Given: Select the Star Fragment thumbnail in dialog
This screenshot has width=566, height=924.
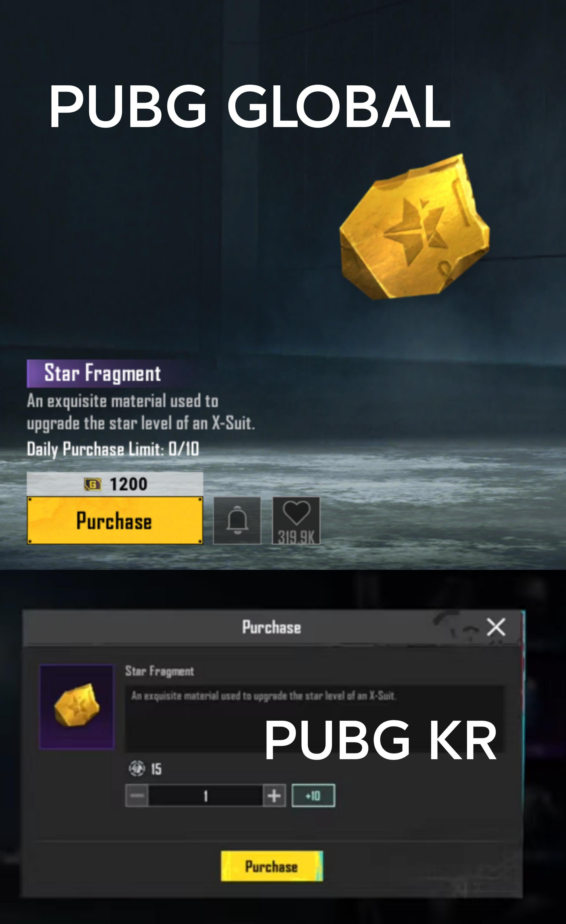Looking at the screenshot, I should [x=77, y=707].
